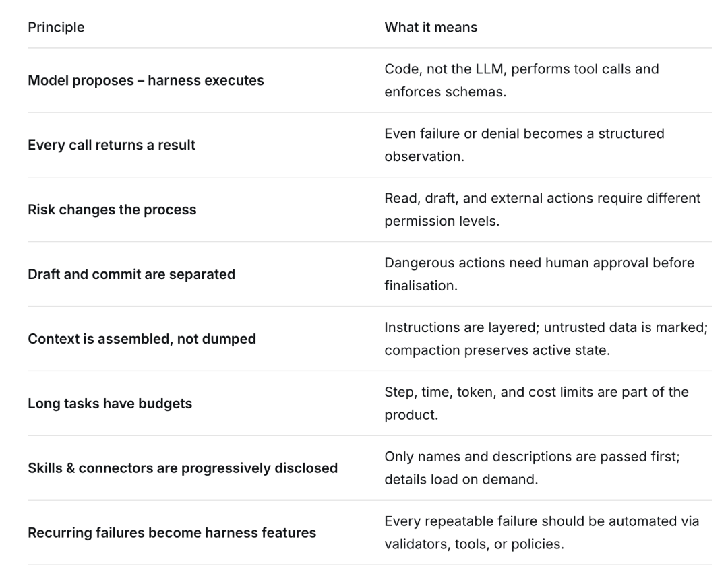Select text about human approval before finalisation

(539, 274)
